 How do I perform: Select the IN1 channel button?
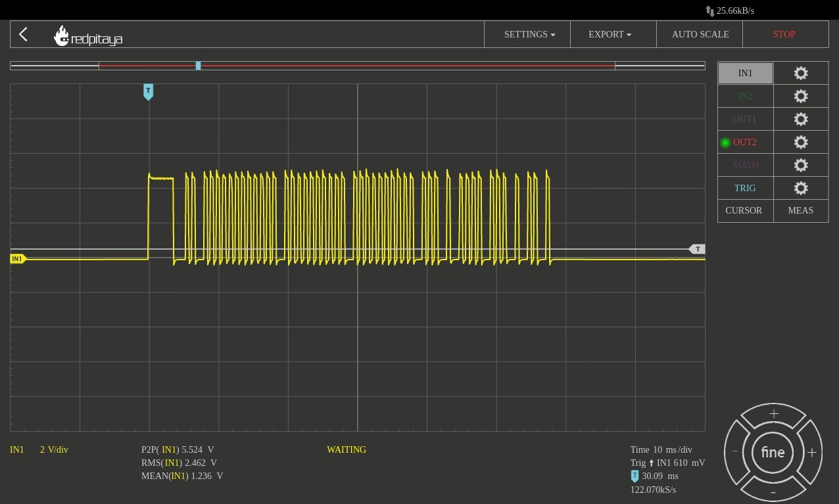(745, 73)
